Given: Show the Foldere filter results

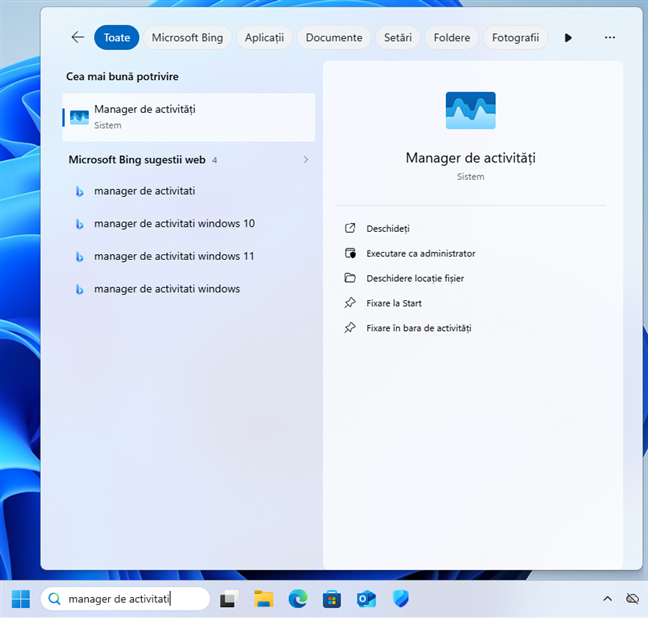Looking at the screenshot, I should click(452, 38).
